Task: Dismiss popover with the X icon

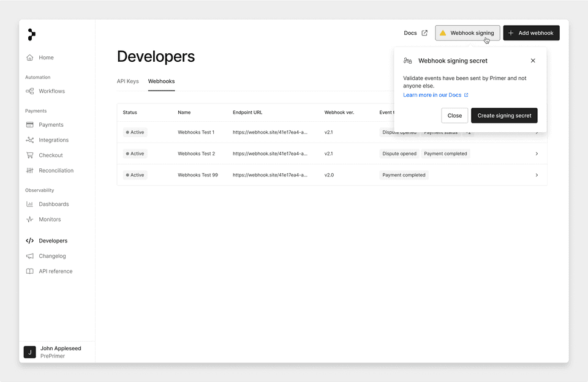Action: pyautogui.click(x=533, y=61)
